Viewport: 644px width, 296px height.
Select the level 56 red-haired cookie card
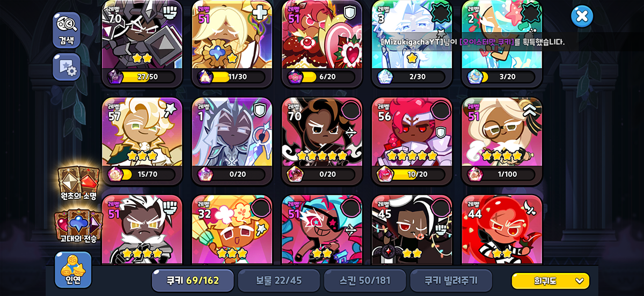coord(412,141)
